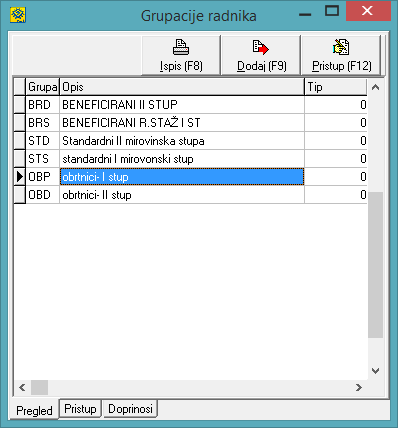Select the OBP group code cell
The width and height of the screenshot is (398, 428).
43,177
